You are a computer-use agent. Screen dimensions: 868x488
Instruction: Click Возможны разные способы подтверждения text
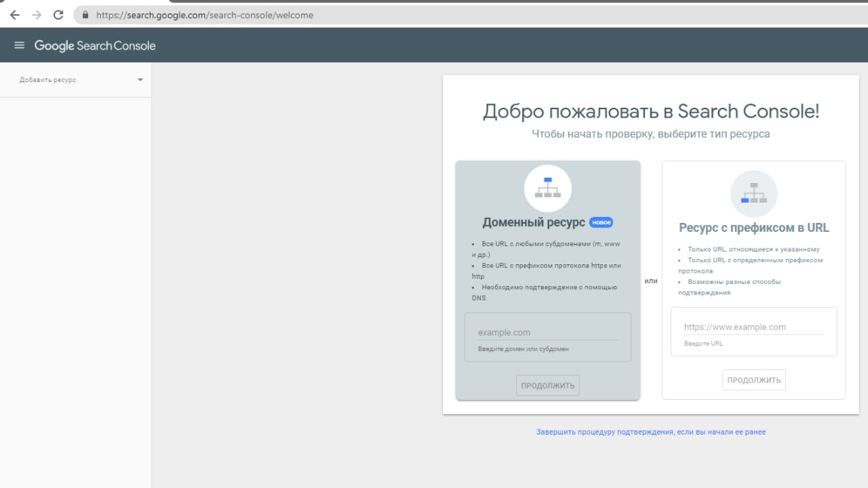click(x=729, y=287)
